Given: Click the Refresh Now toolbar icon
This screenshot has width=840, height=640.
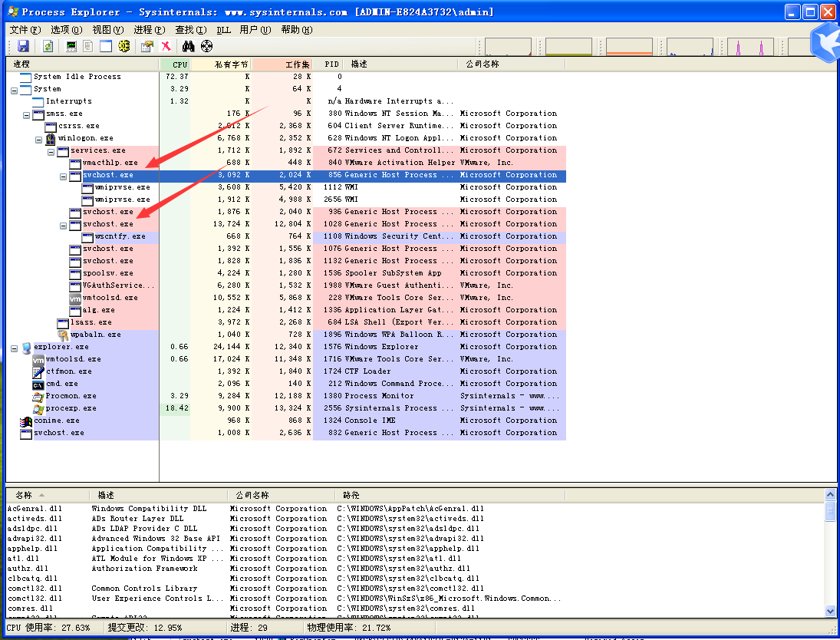Looking at the screenshot, I should tap(48, 46).
